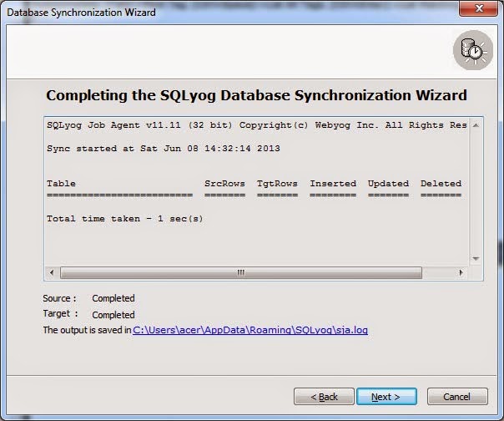Cancel the synchronization wizard
504x421 pixels.
click(457, 397)
